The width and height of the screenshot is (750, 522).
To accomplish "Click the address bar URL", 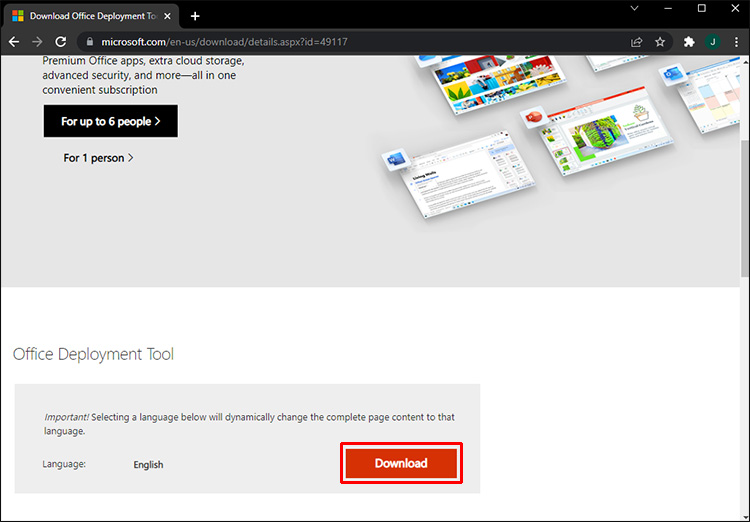I will coord(224,42).
